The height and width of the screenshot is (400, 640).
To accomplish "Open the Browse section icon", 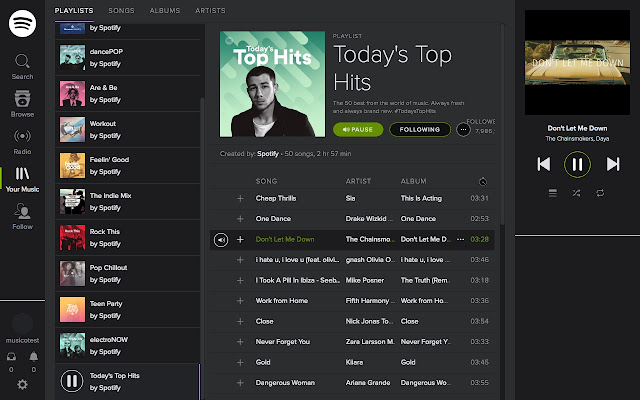I will click(22, 98).
